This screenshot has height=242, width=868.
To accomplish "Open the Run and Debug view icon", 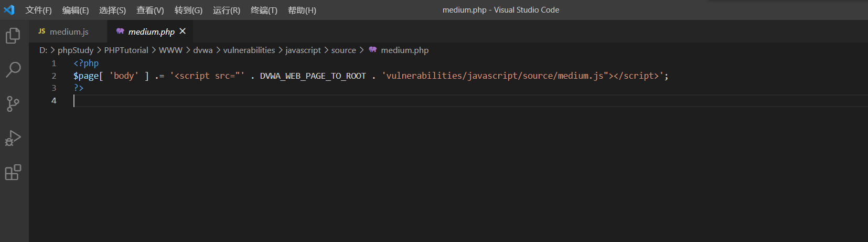I will click(x=13, y=138).
